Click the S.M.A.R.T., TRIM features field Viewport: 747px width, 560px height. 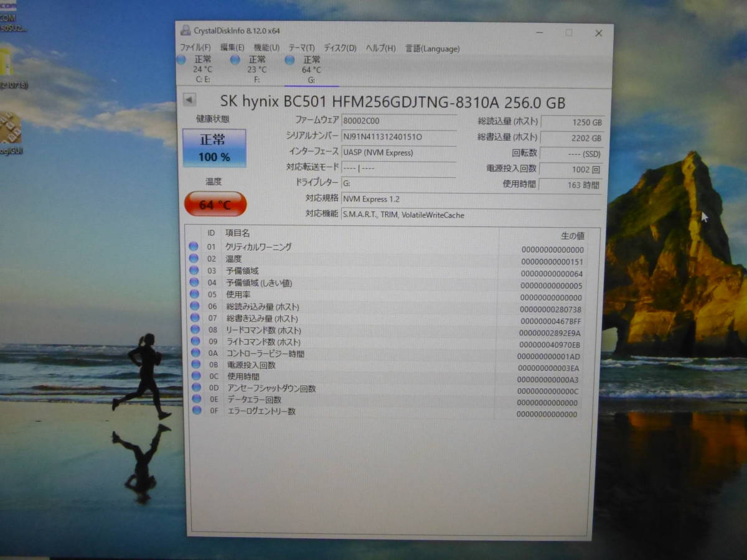[x=471, y=215]
